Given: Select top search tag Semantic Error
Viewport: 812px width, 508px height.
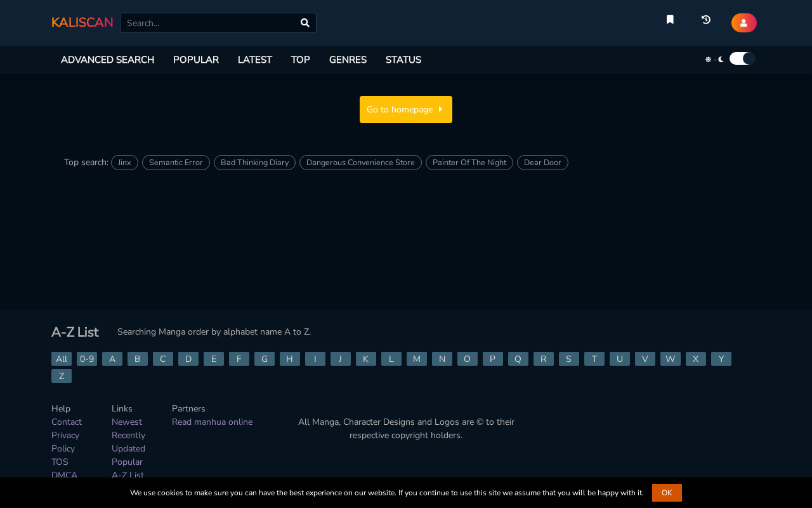Looking at the screenshot, I should (x=176, y=163).
